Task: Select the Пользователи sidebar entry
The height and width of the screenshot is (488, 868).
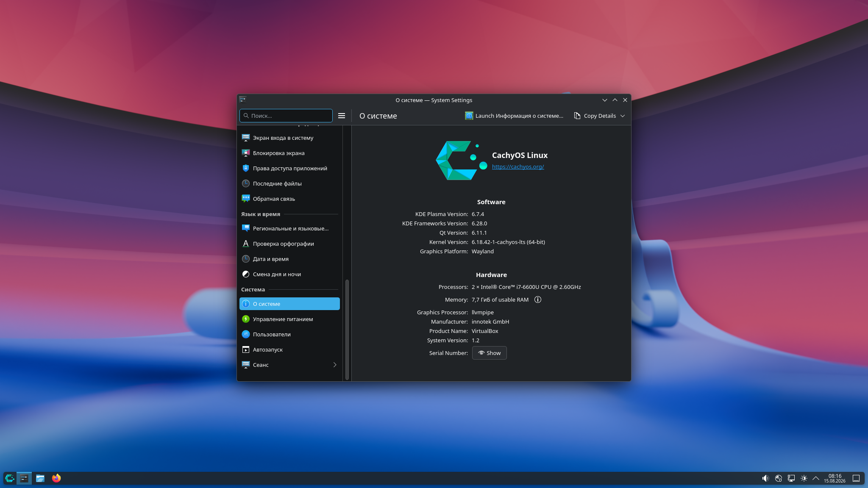Action: point(289,334)
